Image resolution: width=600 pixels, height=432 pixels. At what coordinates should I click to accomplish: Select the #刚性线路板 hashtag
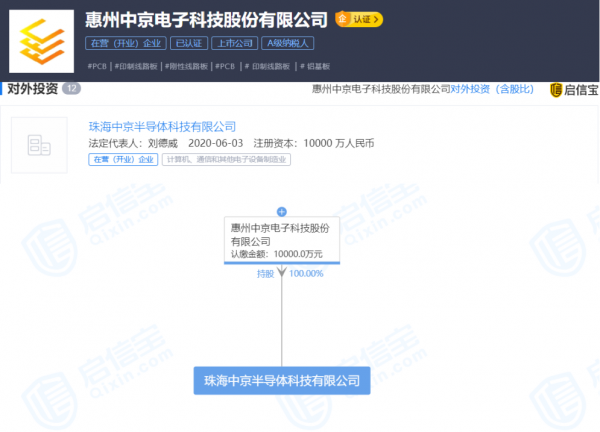point(186,66)
